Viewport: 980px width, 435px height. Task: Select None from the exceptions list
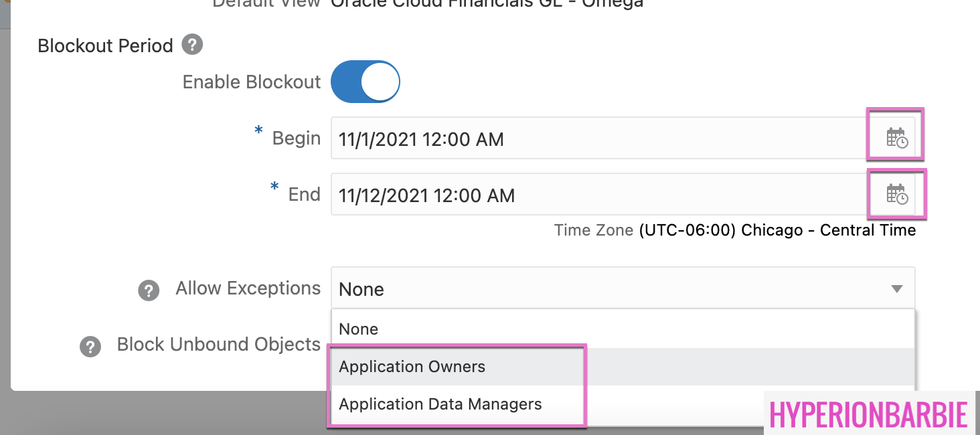pos(359,329)
